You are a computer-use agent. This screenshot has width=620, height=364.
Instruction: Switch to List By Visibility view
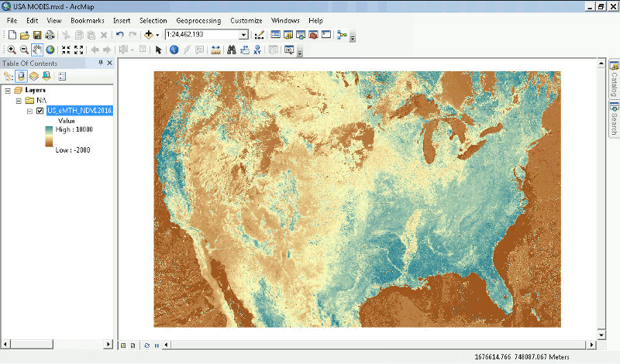coord(34,76)
